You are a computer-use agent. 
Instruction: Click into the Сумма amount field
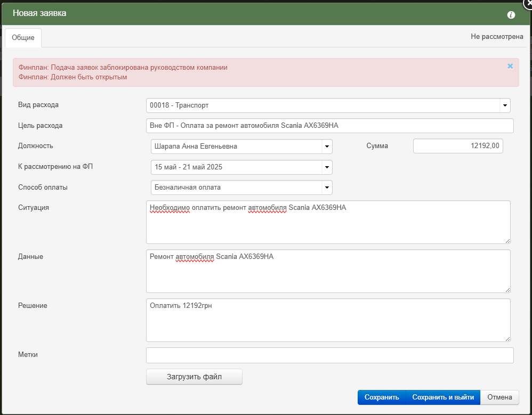(x=458, y=146)
